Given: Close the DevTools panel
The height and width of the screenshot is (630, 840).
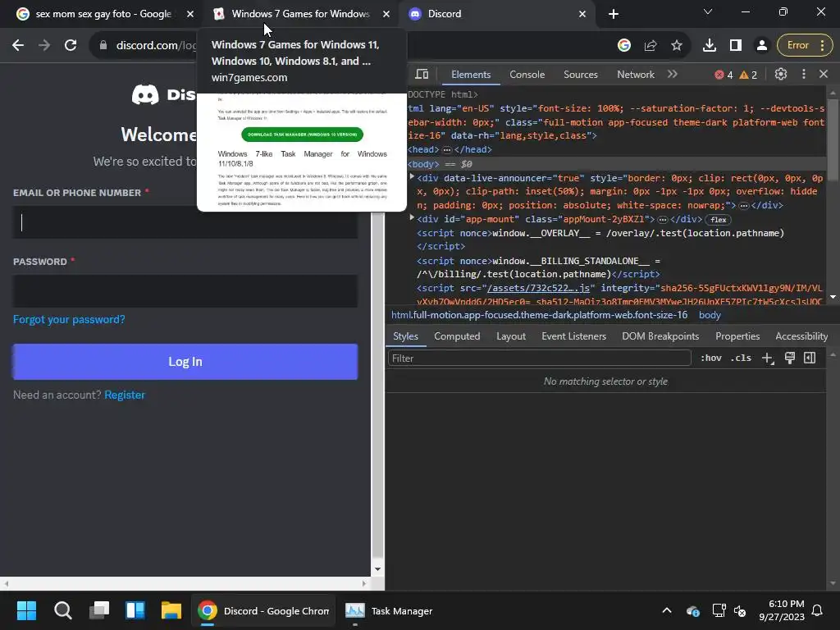Looking at the screenshot, I should [824, 75].
